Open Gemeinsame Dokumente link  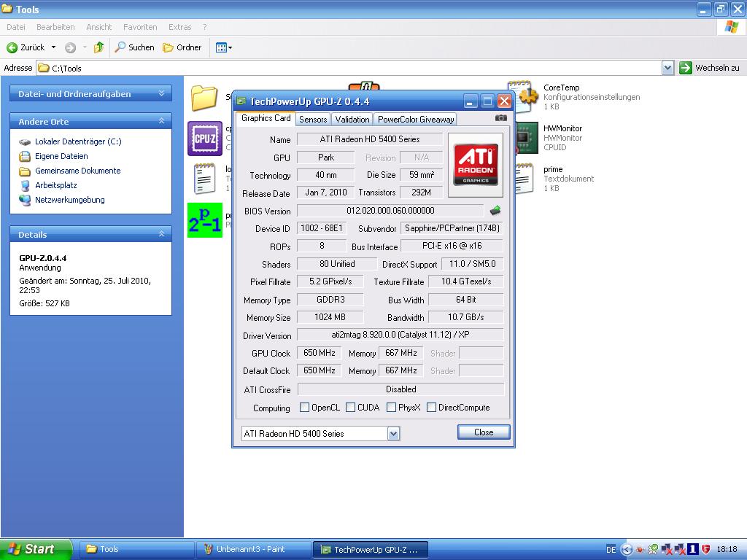tap(77, 171)
